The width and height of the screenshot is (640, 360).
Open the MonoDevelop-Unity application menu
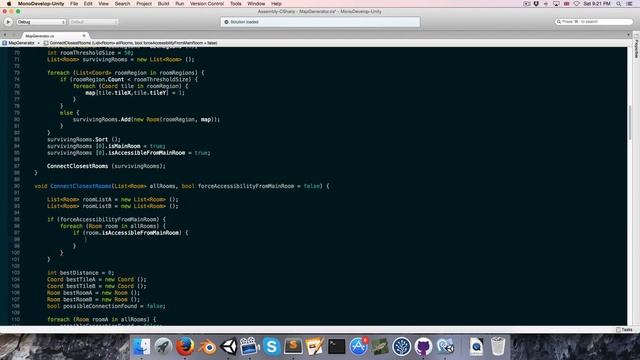[x=41, y=3]
